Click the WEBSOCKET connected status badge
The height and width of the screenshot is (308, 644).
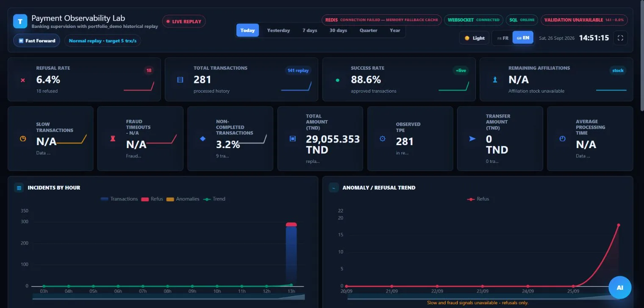pyautogui.click(x=473, y=20)
